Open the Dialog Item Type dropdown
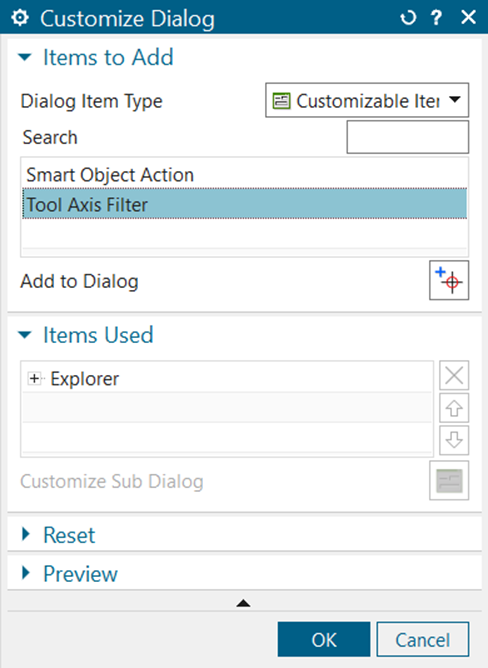This screenshot has height=668, width=488. coord(367,100)
